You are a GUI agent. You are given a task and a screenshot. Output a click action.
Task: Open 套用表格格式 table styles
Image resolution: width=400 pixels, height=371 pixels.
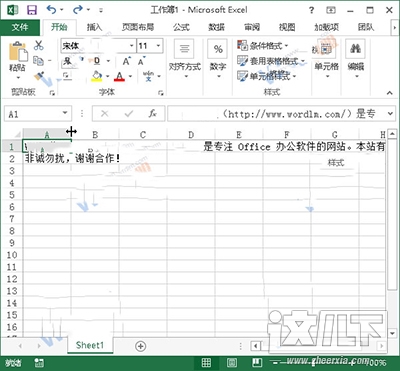tap(271, 61)
